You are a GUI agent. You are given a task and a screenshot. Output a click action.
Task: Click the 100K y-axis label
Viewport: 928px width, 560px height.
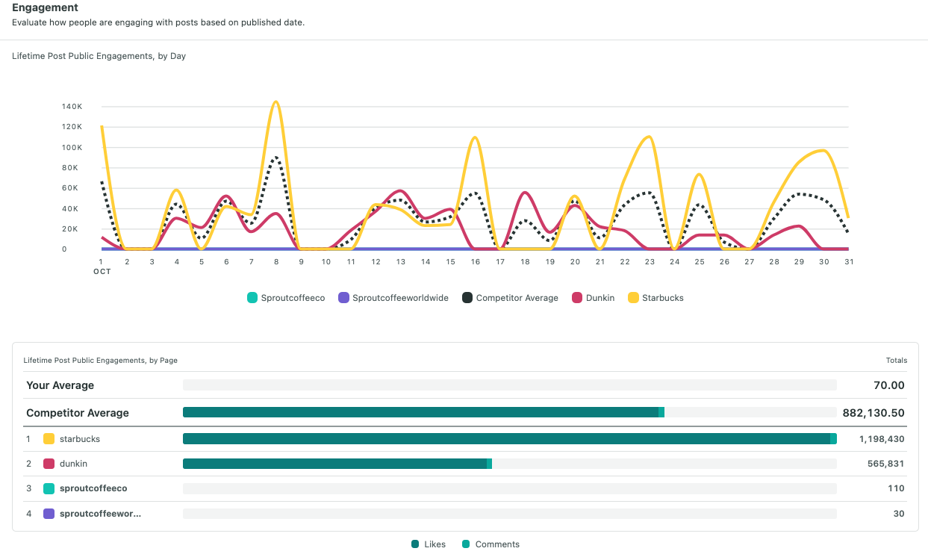tap(72, 148)
